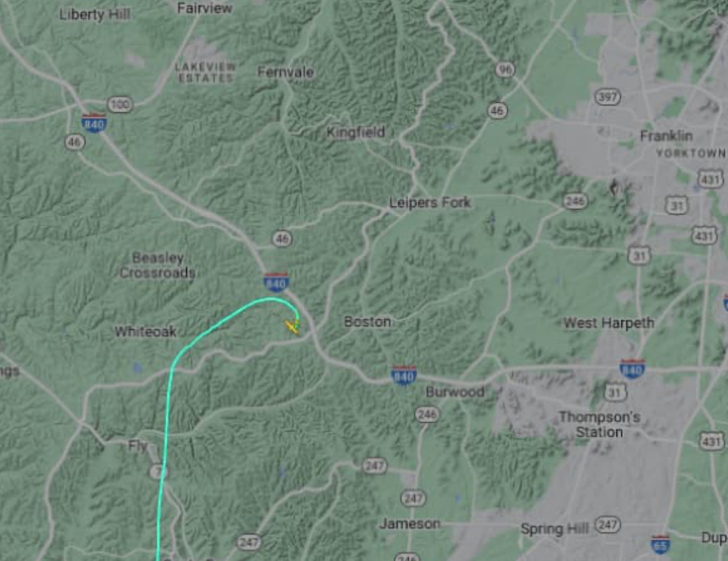Click the route 96 road marker
Viewport: 728px width, 561px height.
tap(505, 69)
